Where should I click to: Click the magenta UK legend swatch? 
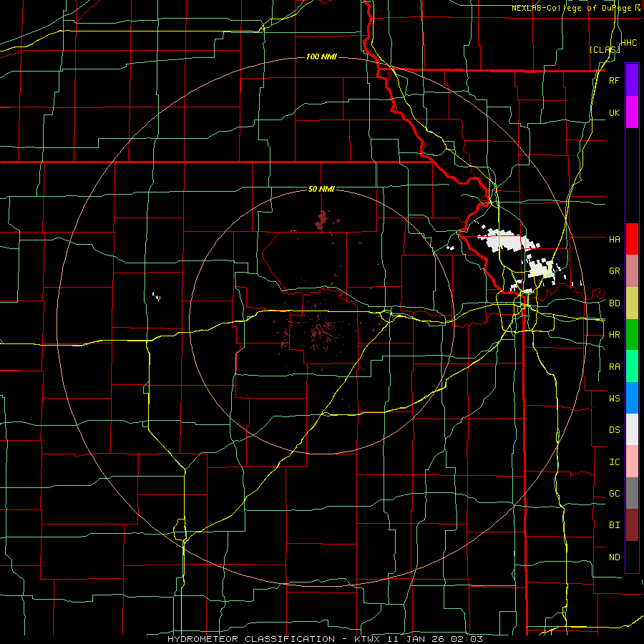(632, 112)
